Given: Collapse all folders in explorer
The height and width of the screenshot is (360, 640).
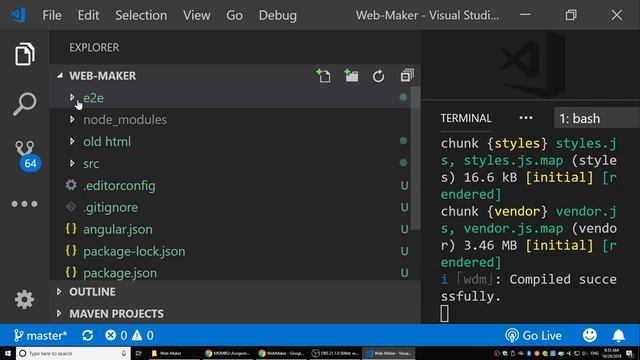Looking at the screenshot, I should [x=407, y=76].
